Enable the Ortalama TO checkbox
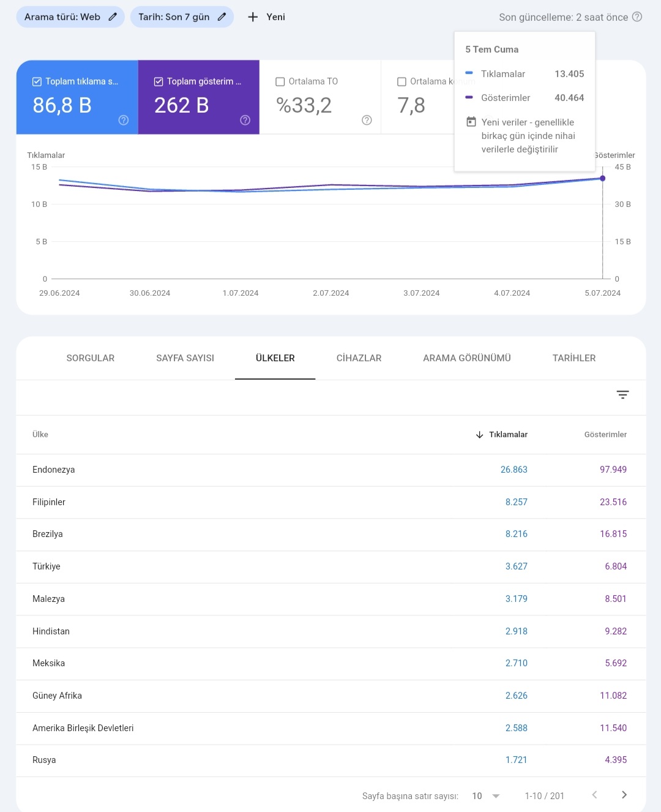 (x=280, y=81)
